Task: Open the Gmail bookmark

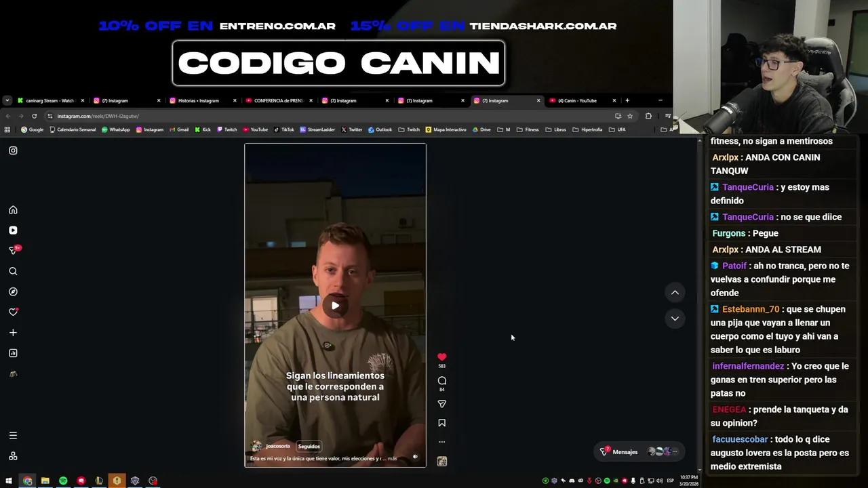Action: tap(179, 129)
